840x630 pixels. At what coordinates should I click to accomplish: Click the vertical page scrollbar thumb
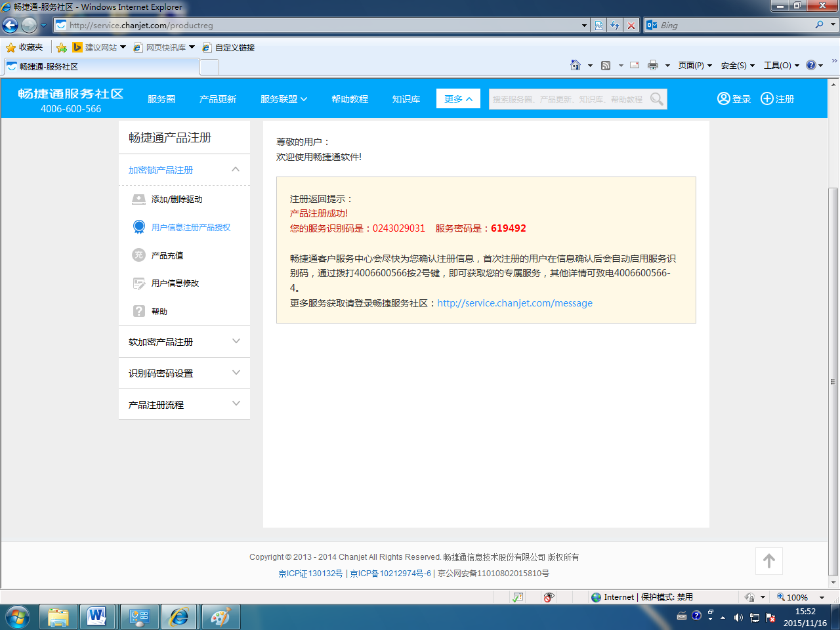[833, 382]
